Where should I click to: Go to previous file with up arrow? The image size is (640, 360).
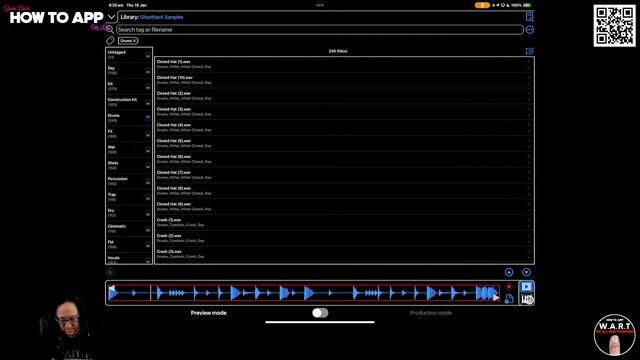509,272
